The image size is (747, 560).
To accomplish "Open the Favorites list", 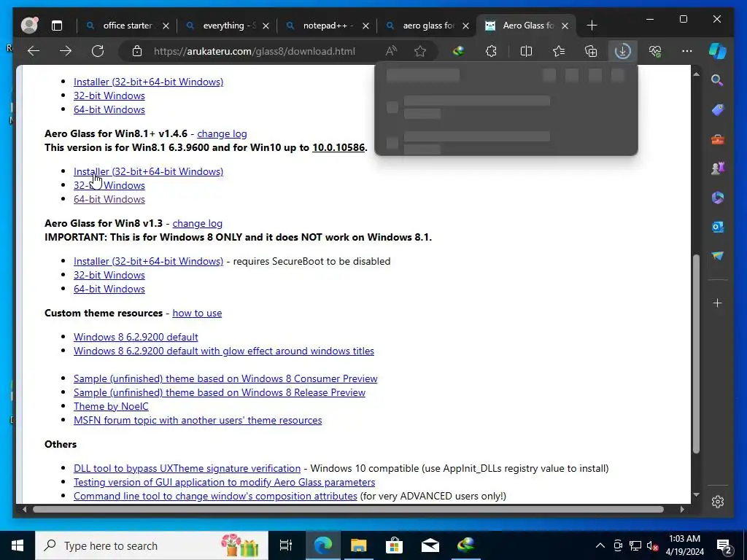I will 559,51.
